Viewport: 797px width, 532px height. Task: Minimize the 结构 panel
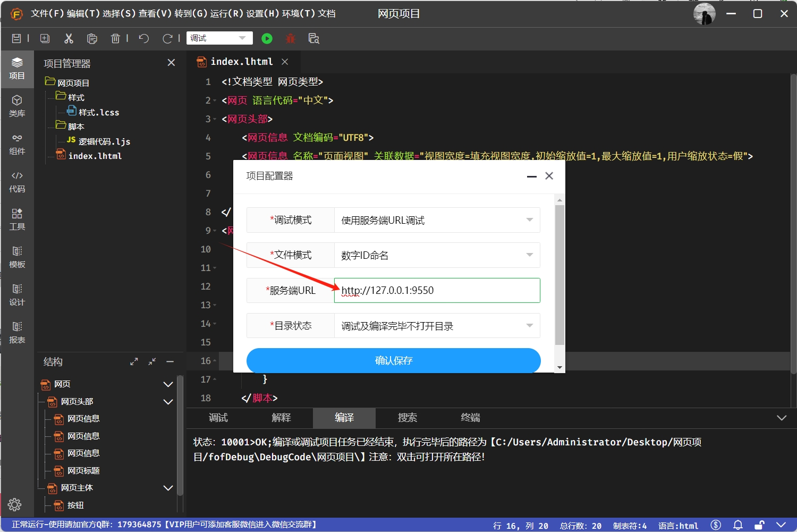click(x=170, y=361)
